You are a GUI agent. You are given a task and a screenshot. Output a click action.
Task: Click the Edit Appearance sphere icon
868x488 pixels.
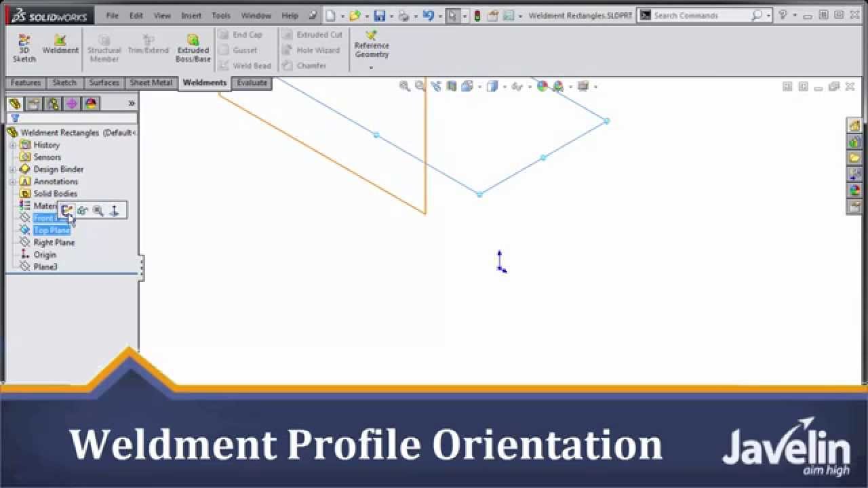[542, 86]
